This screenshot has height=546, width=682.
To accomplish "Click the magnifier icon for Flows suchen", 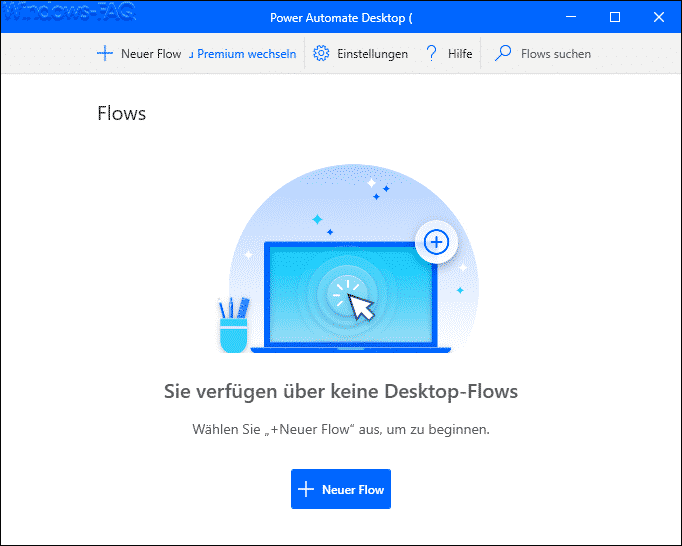I will tap(503, 54).
